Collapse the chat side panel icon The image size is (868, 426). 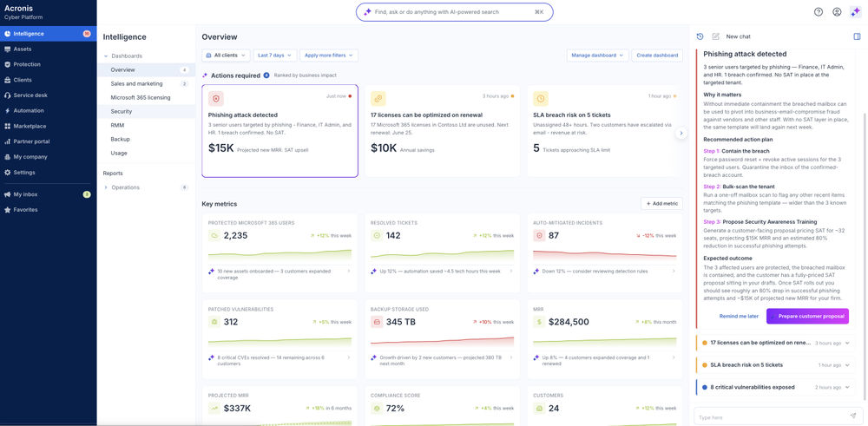coord(857,36)
